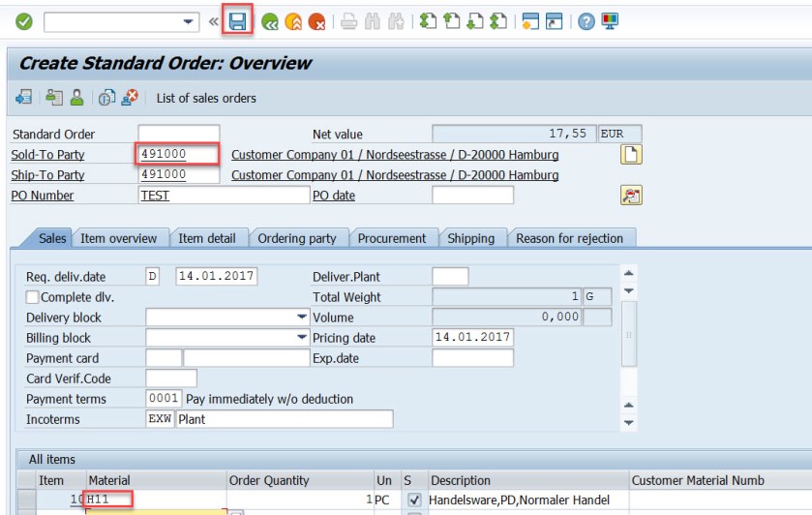Switch to the Item overview tab

[x=119, y=238]
